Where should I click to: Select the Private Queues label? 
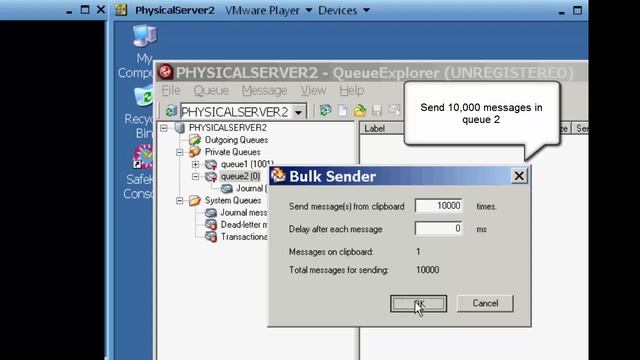click(232, 152)
